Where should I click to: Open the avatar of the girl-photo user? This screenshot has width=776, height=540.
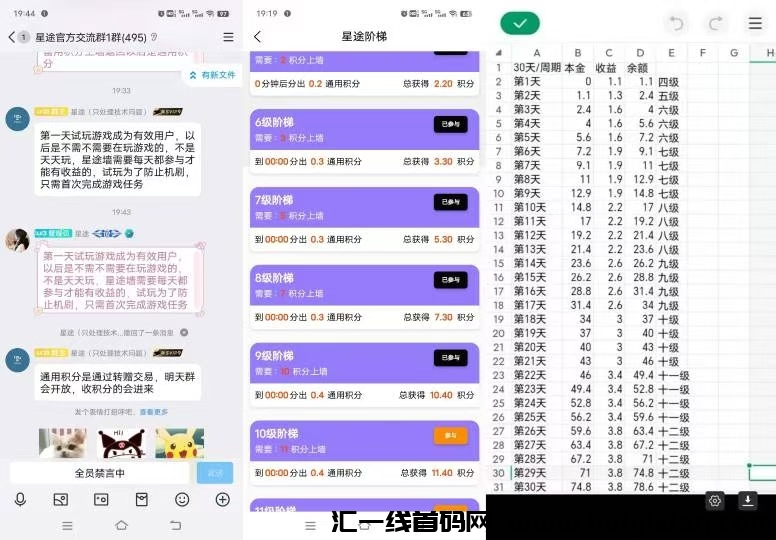tap(17, 240)
